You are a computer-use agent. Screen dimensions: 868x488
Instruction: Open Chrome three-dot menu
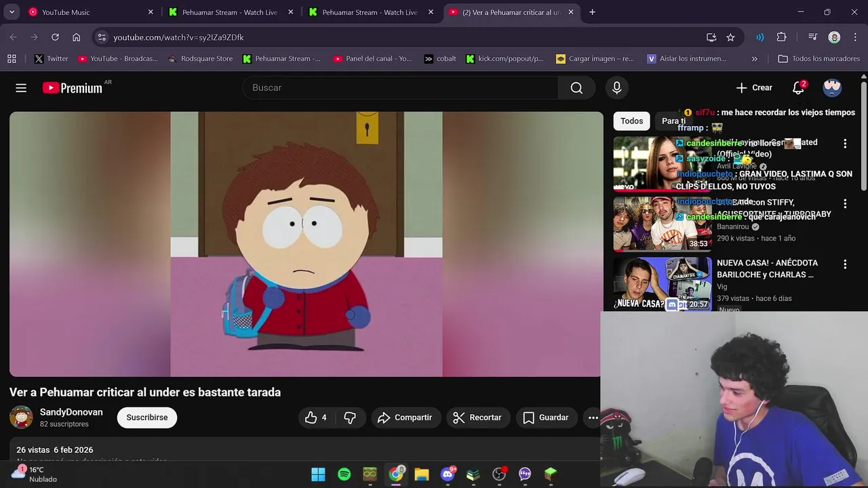[854, 37]
